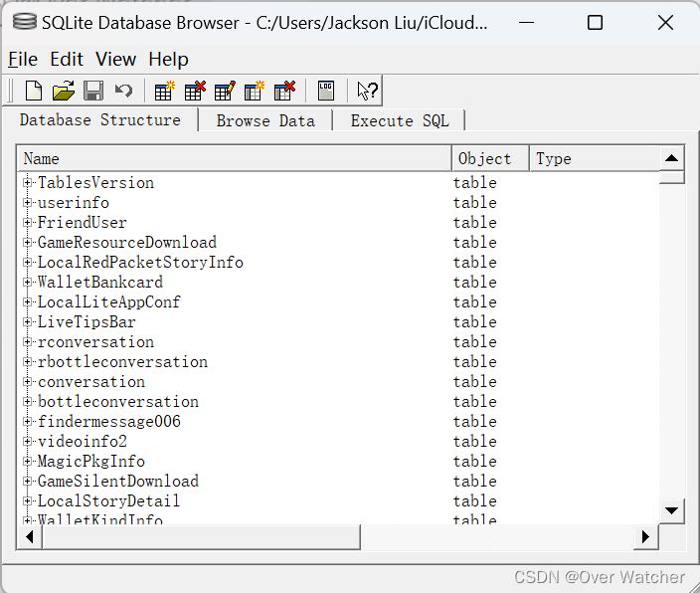The height and width of the screenshot is (593, 700).
Task: Switch to the Execute SQL tab
Action: pyautogui.click(x=400, y=121)
